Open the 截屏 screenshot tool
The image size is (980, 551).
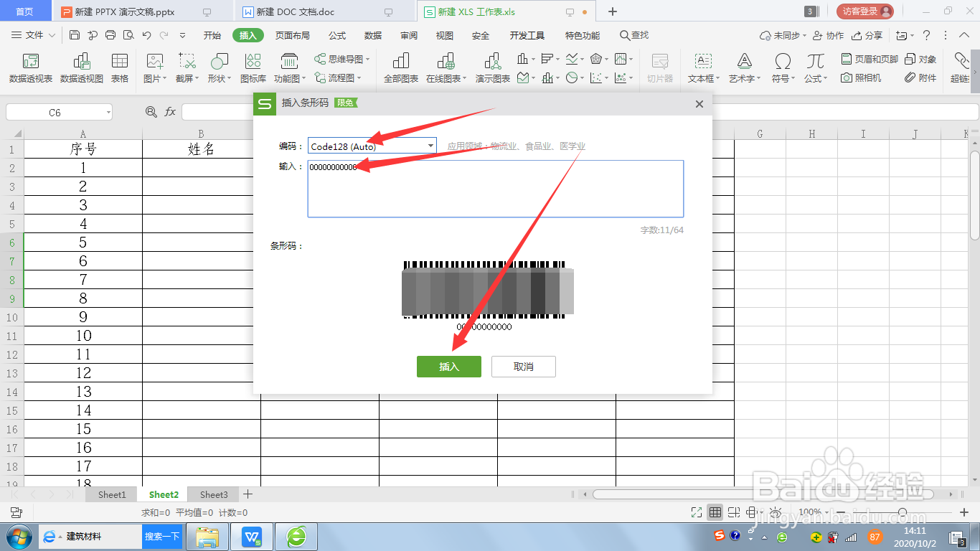(187, 68)
